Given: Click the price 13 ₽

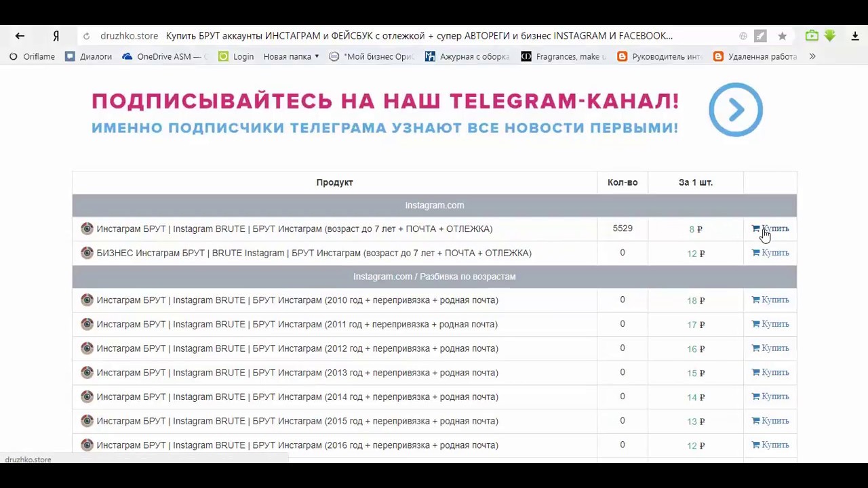Looking at the screenshot, I should coord(696,422).
